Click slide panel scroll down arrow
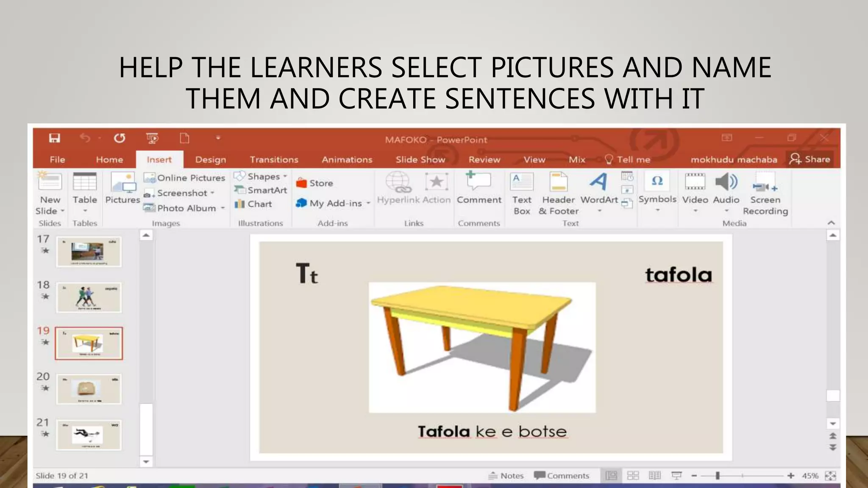 (x=146, y=462)
